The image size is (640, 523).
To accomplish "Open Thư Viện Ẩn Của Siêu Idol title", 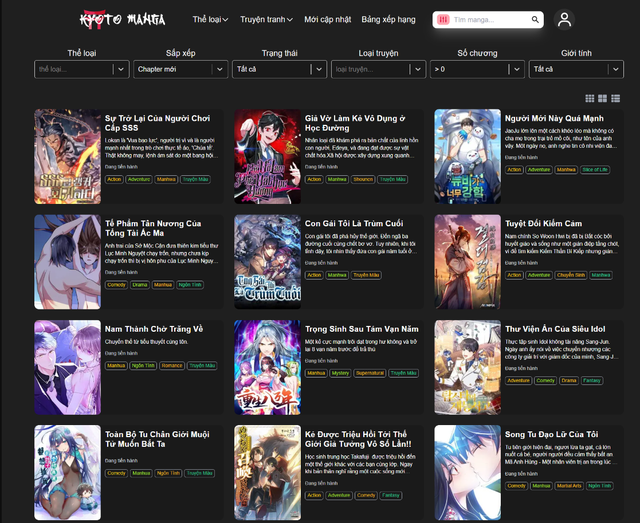I will click(x=555, y=329).
